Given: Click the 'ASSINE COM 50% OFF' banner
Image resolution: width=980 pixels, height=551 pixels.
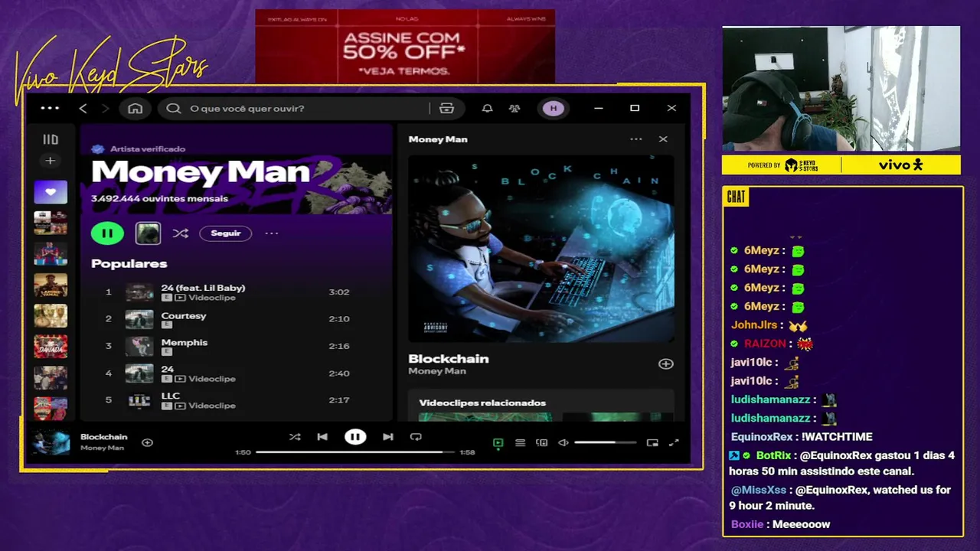Looking at the screenshot, I should click(404, 47).
